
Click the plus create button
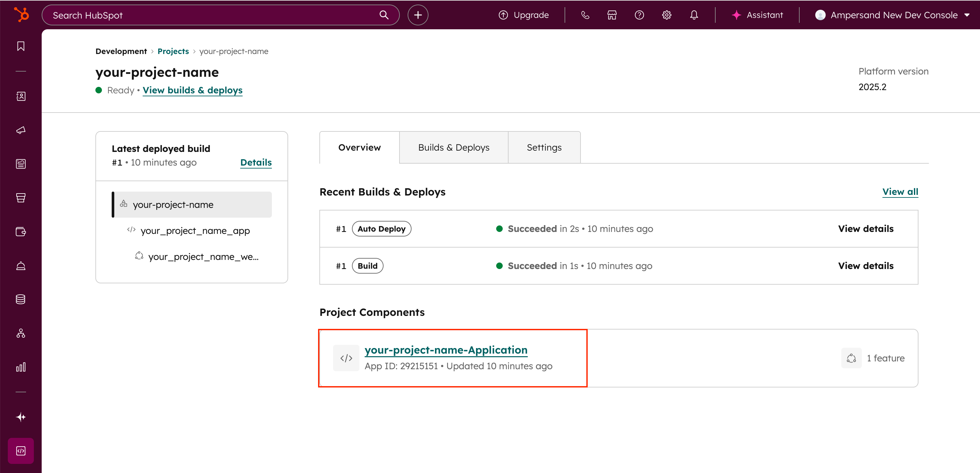click(x=418, y=15)
